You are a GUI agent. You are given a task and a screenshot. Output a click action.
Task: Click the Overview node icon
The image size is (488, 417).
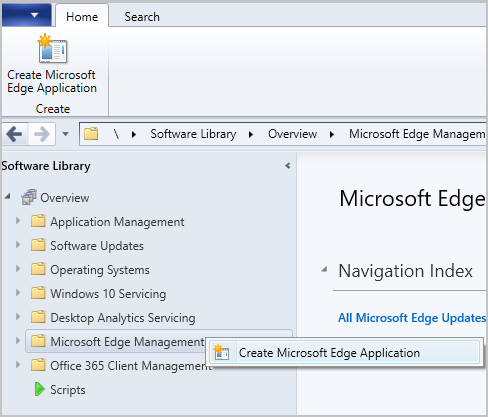pos(29,197)
